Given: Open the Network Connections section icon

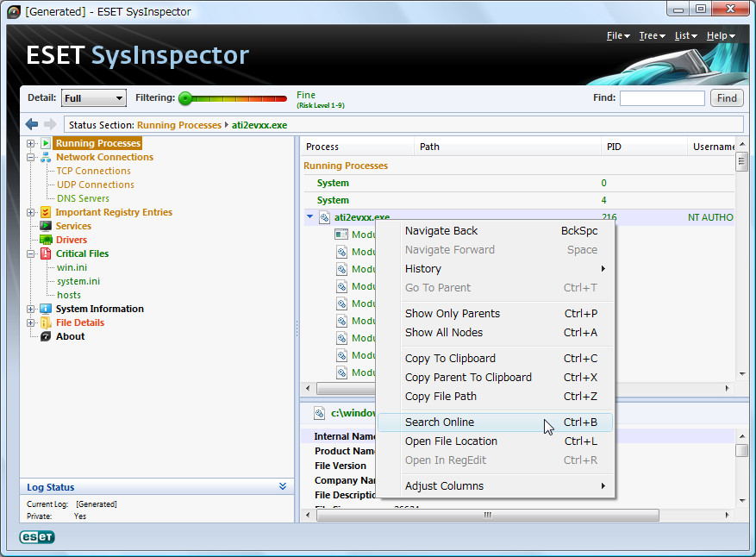Looking at the screenshot, I should [x=45, y=157].
